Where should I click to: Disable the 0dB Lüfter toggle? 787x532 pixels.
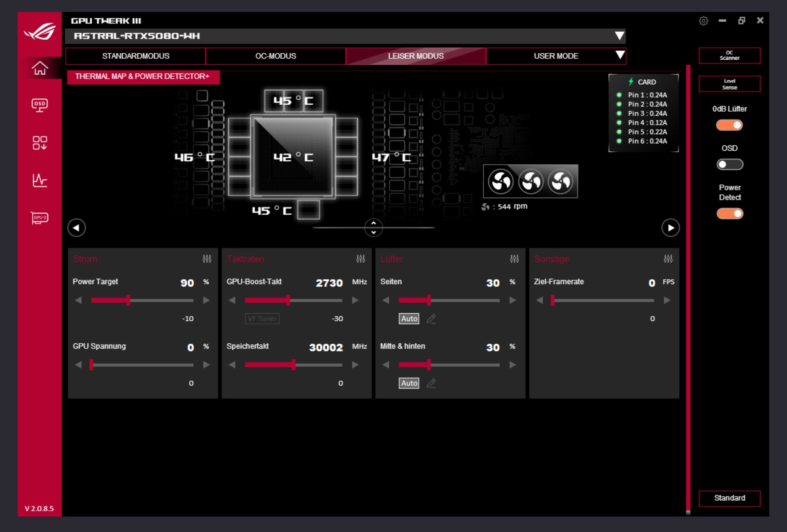[729, 125]
